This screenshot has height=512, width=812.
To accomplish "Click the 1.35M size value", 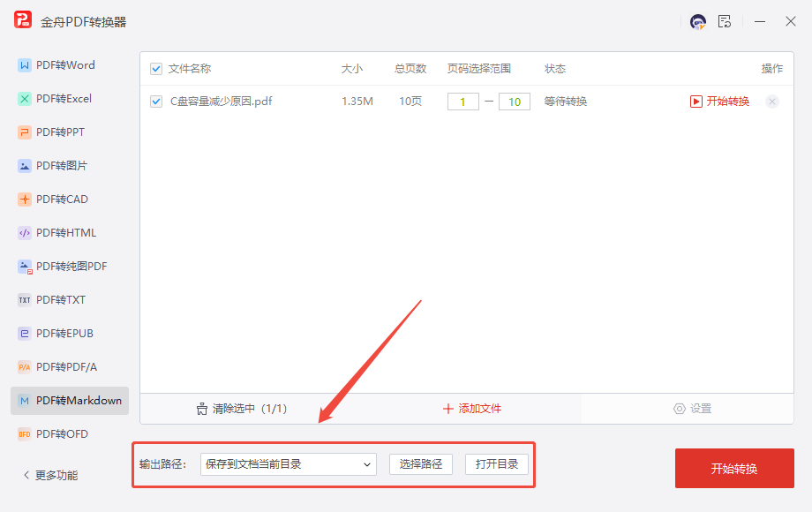I will click(357, 102).
